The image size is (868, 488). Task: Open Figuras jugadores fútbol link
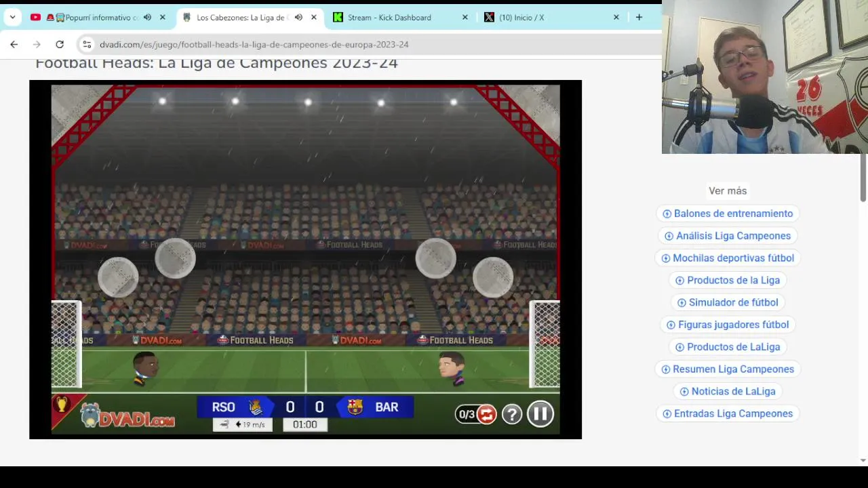point(728,325)
